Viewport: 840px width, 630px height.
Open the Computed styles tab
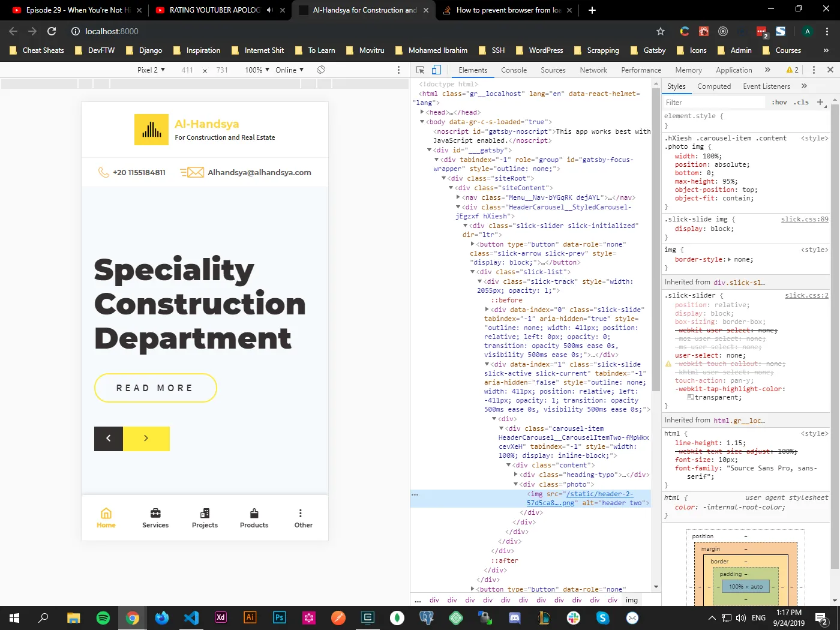coord(713,86)
